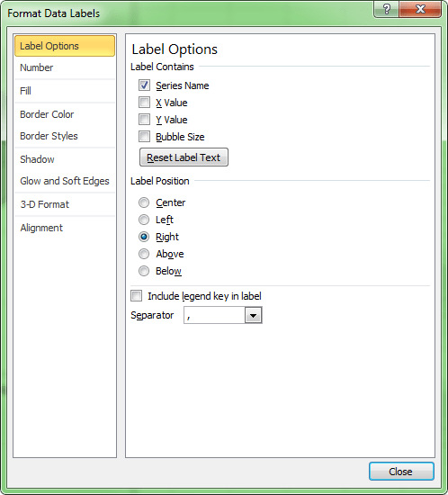Close dialog with the title bar X
This screenshot has height=495, width=448.
(420, 9)
